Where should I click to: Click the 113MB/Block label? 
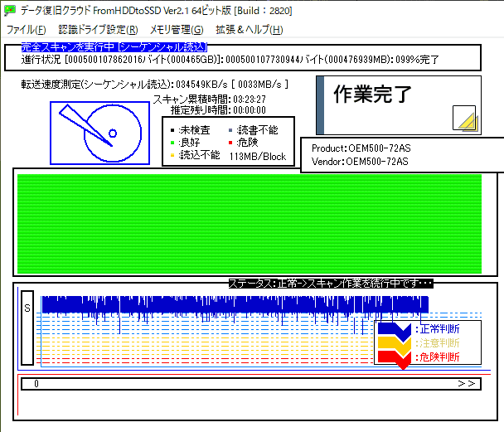(x=258, y=157)
